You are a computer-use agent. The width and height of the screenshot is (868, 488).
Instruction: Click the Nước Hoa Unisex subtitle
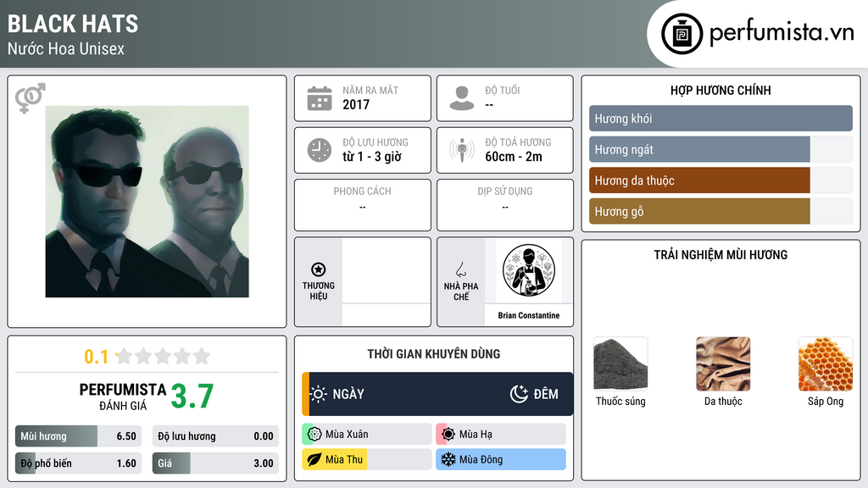point(66,49)
